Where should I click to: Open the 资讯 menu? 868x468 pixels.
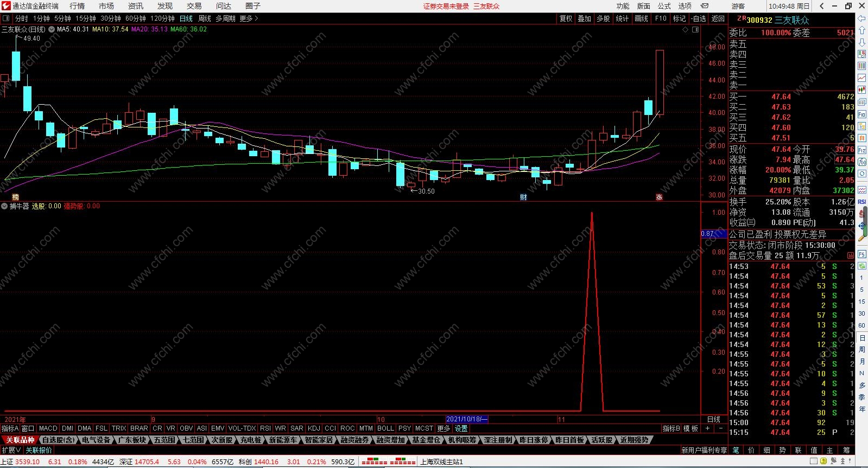[x=136, y=6]
